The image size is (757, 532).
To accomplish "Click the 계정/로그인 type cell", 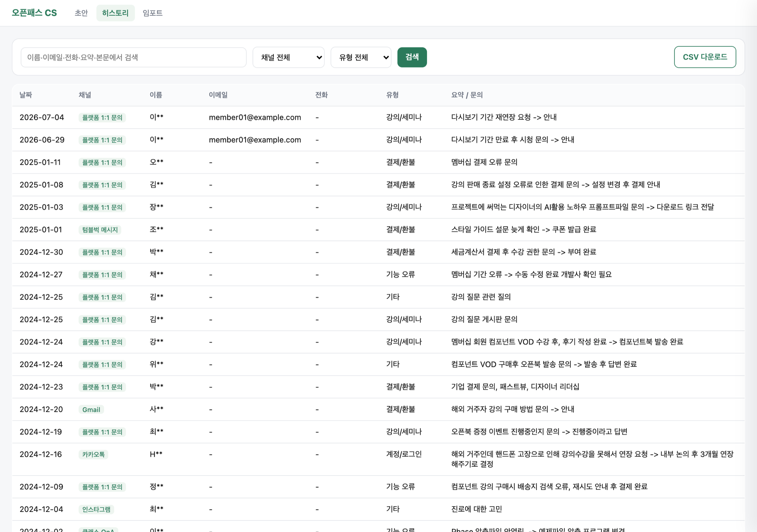I will (x=404, y=454).
